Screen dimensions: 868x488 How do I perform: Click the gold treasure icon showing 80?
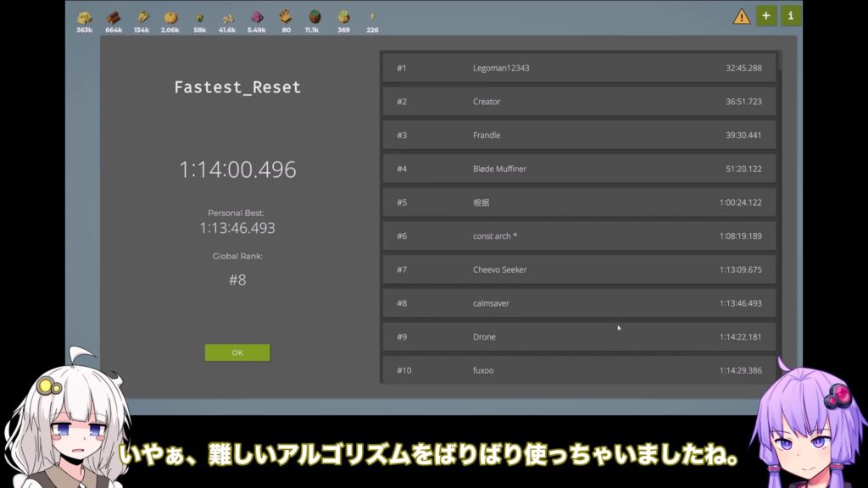point(286,18)
